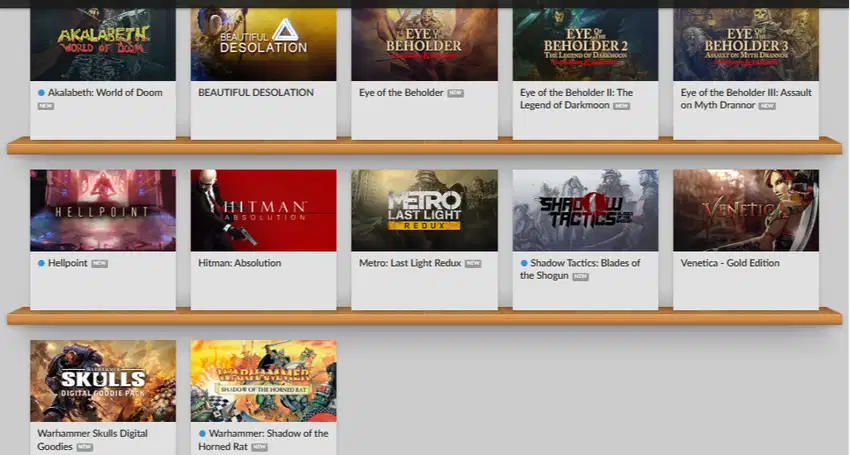Click the NEW badge under Akalabeth title

pyautogui.click(x=46, y=106)
